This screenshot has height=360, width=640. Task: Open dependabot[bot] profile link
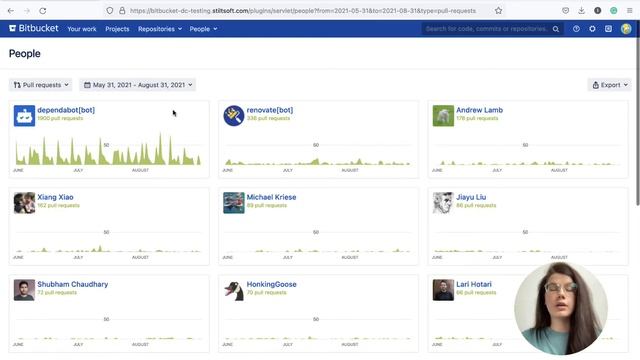point(66,110)
